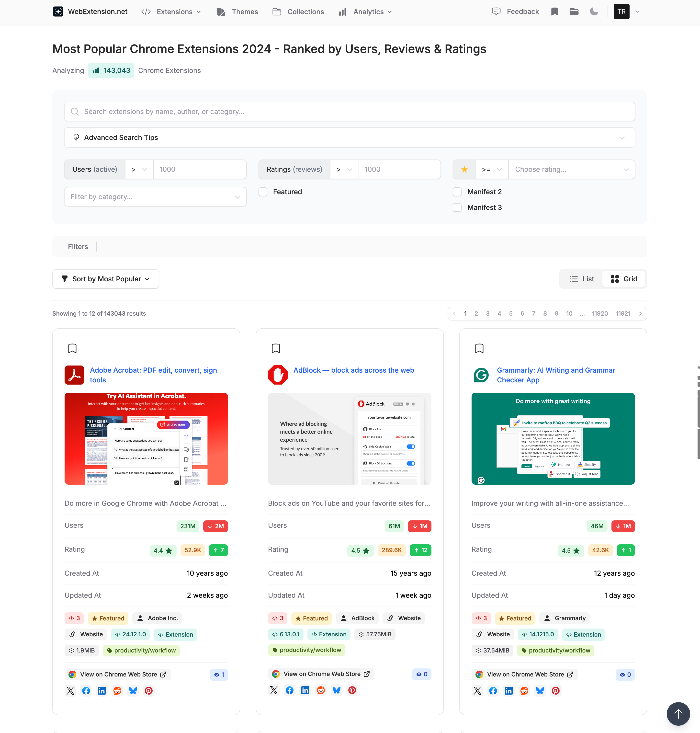The height and width of the screenshot is (733, 700).
Task: Click watch count badge on Adobe Acrobat card
Action: click(219, 675)
